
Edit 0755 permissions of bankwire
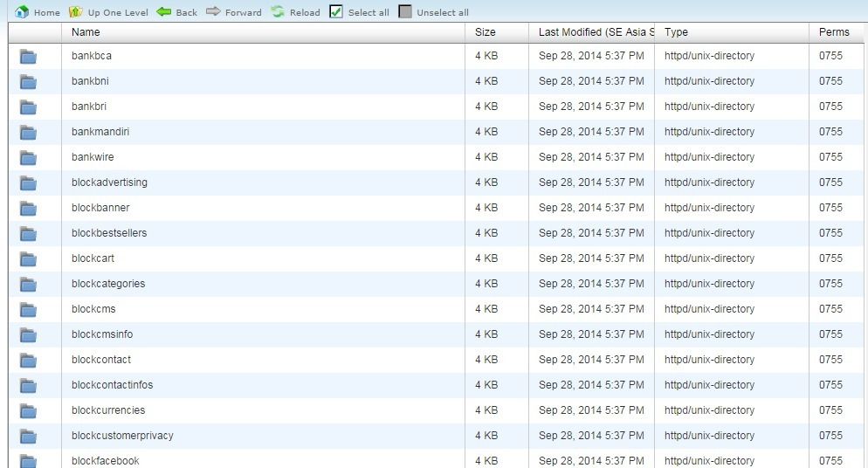830,157
